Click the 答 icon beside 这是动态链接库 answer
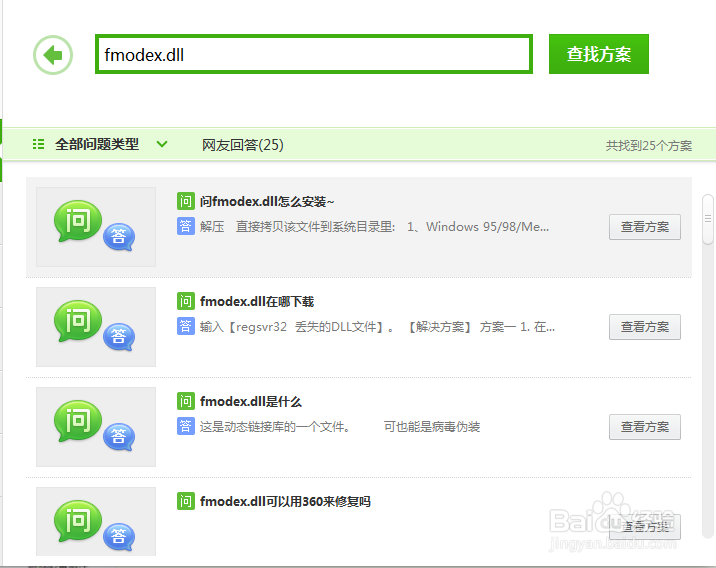This screenshot has height=568, width=716. [186, 426]
